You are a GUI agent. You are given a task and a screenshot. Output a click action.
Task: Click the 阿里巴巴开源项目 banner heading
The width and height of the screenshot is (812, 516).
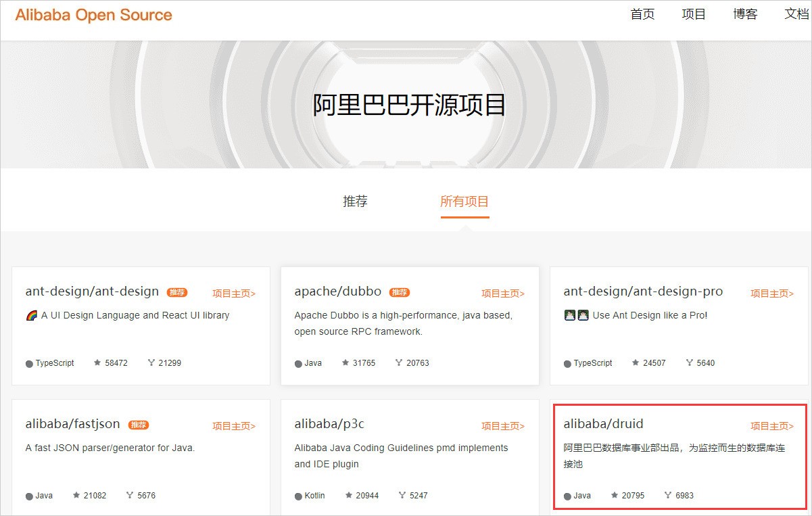pos(409,105)
